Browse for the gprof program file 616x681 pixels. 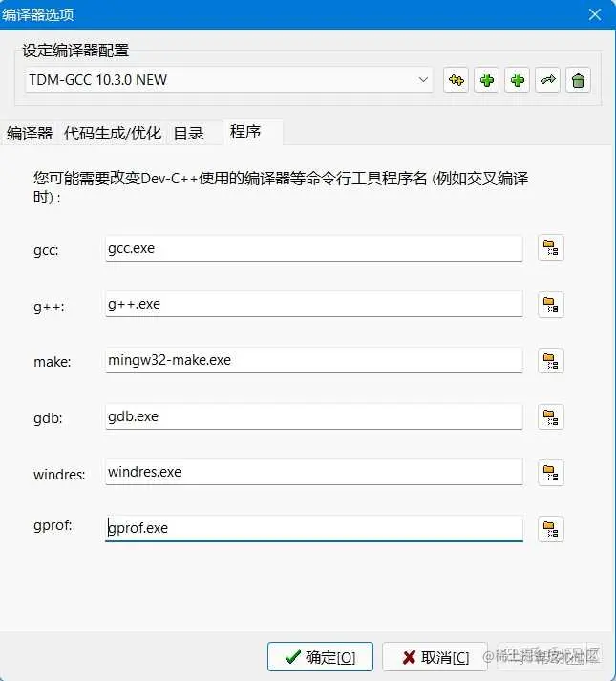[x=551, y=528]
